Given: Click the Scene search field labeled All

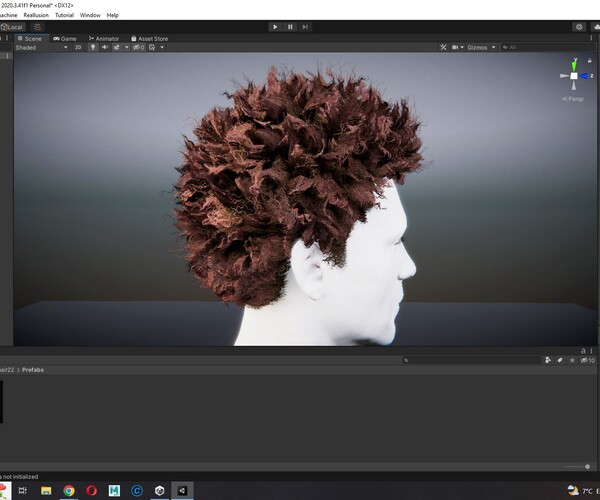Looking at the screenshot, I should [548, 47].
